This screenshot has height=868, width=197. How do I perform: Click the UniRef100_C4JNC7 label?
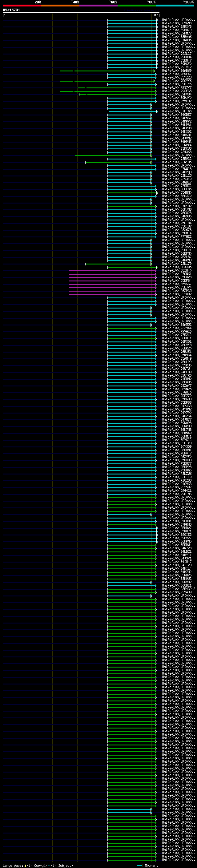177,419
